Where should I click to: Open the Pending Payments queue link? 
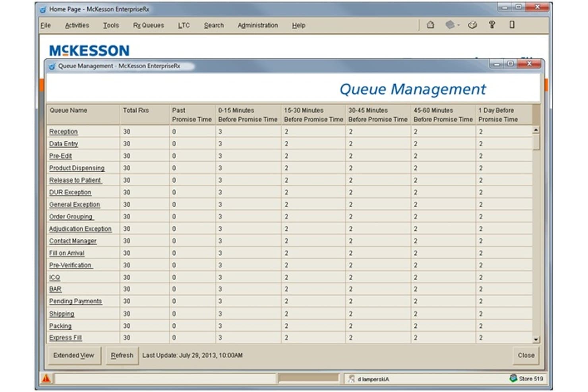click(x=75, y=301)
